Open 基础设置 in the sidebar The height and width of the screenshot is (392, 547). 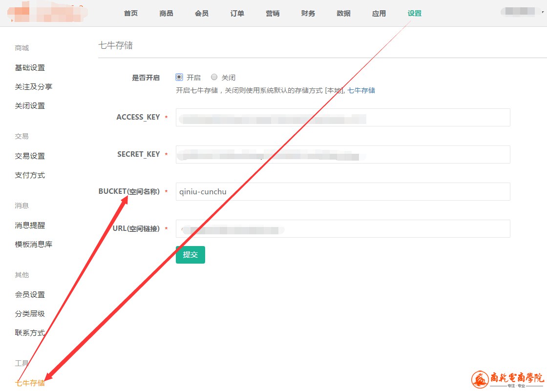tap(30, 68)
